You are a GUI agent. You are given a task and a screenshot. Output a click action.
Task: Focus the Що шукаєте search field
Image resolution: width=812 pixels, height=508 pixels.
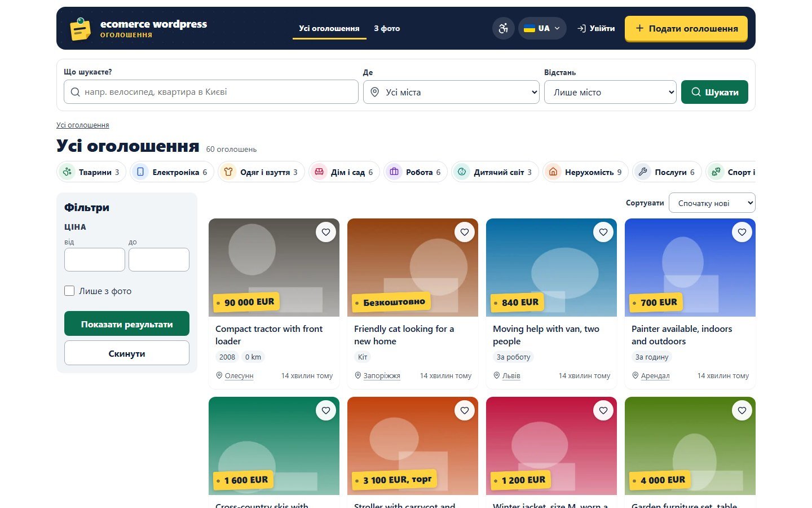tap(211, 92)
